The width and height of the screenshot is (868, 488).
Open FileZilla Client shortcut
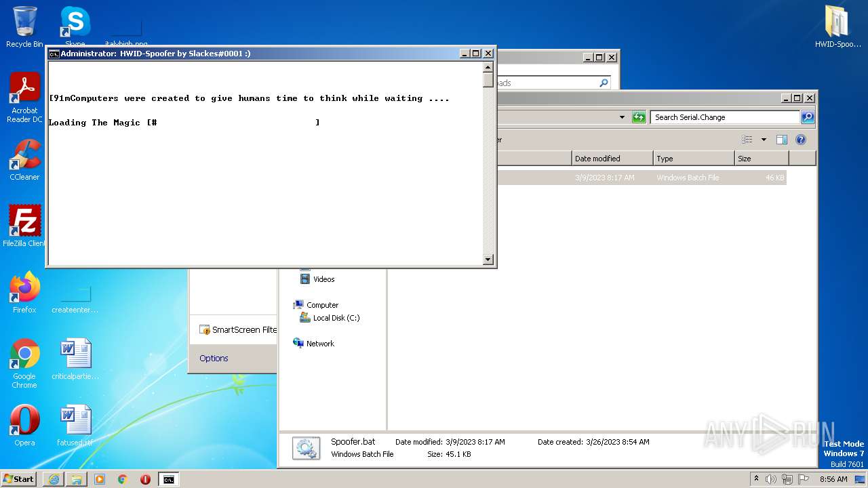[x=24, y=226]
